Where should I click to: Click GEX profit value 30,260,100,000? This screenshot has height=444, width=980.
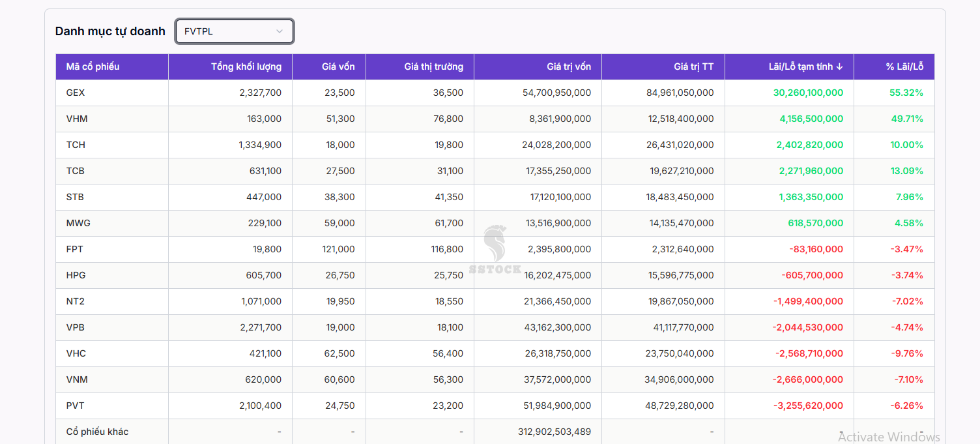pyautogui.click(x=808, y=93)
